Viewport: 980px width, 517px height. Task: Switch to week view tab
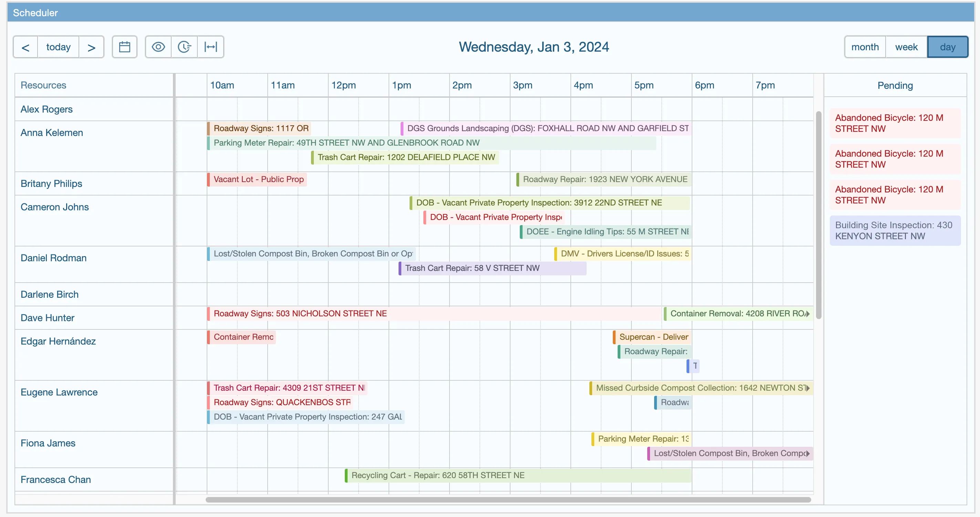click(x=906, y=47)
